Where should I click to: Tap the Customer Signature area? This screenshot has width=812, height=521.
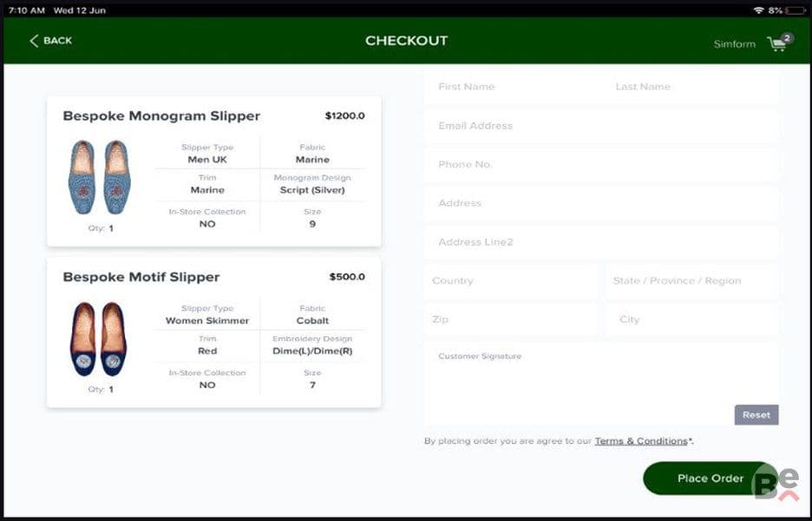(x=601, y=384)
